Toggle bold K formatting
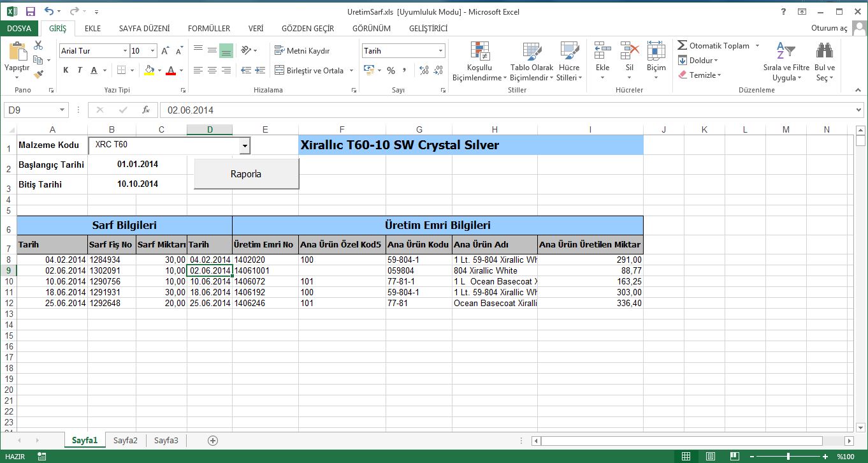This screenshot has width=868, height=463. pyautogui.click(x=66, y=71)
